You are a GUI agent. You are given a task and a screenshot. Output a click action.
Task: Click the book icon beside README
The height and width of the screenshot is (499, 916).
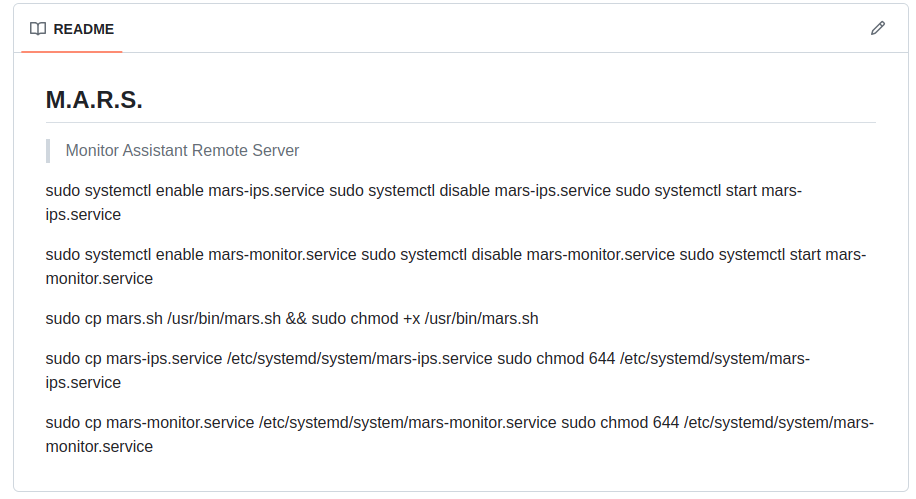coord(38,29)
